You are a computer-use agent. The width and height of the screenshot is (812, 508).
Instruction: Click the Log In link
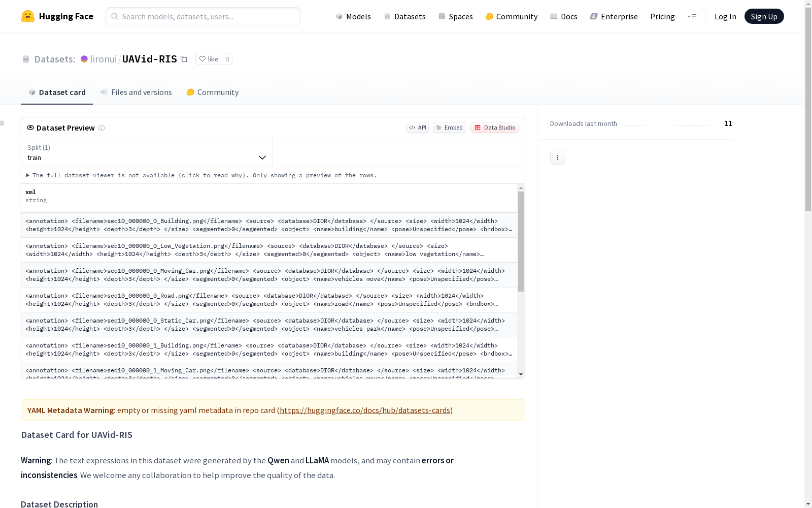point(725,16)
